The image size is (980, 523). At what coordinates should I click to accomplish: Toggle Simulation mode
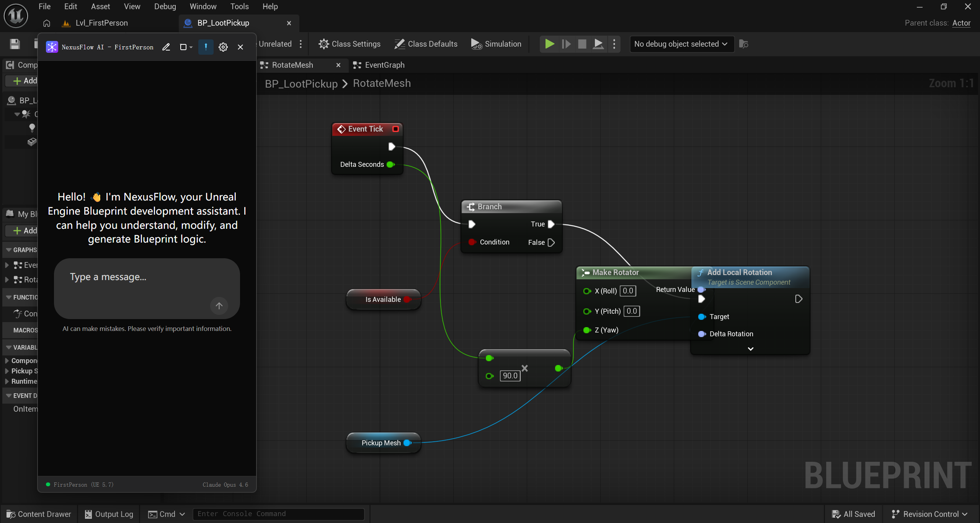pyautogui.click(x=496, y=44)
